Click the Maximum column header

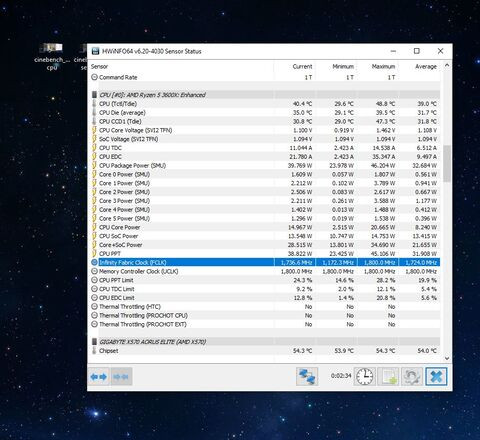point(383,66)
